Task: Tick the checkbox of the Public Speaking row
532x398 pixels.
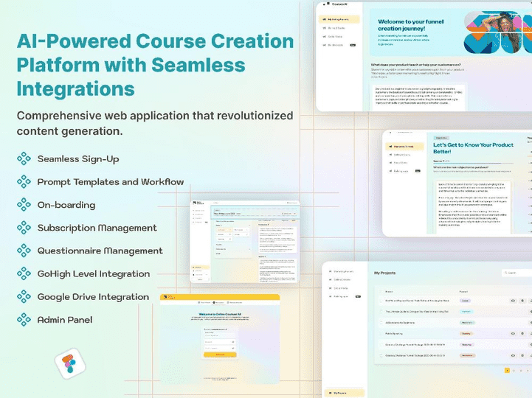Action: click(x=381, y=334)
